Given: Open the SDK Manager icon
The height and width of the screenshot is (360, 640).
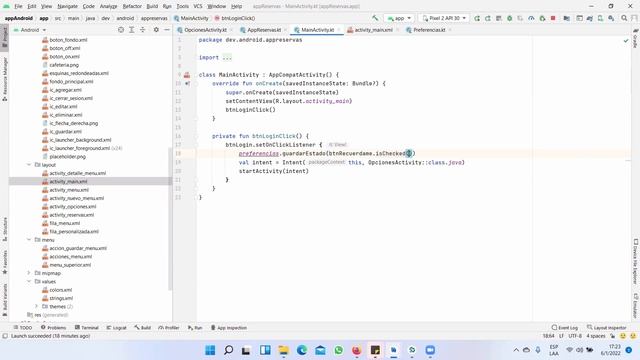Looking at the screenshot, I should pos(611,18).
